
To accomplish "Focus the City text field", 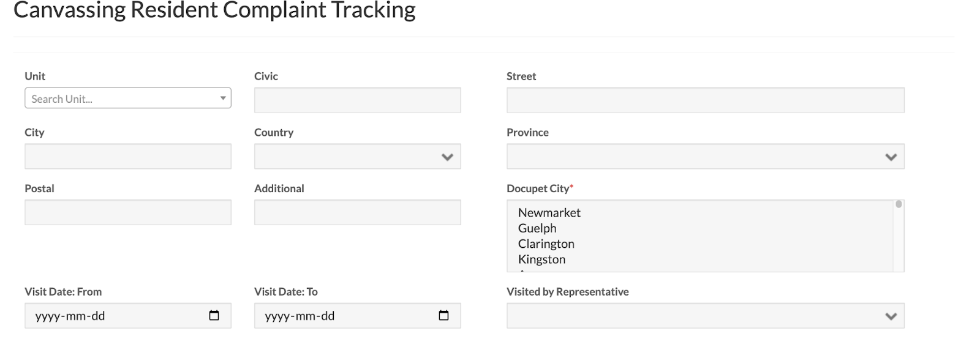I will tap(128, 157).
